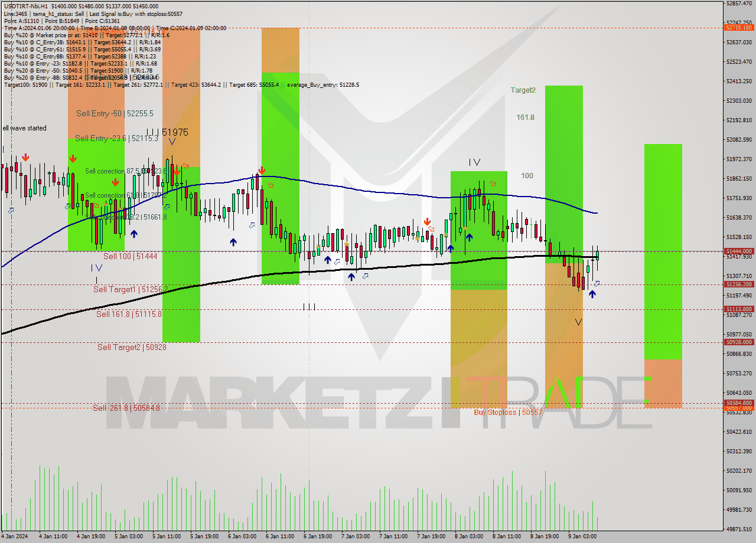This screenshot has height=543, width=756.
Task: Click the 'I V' wave label above Sell Target1
Action: point(96,267)
